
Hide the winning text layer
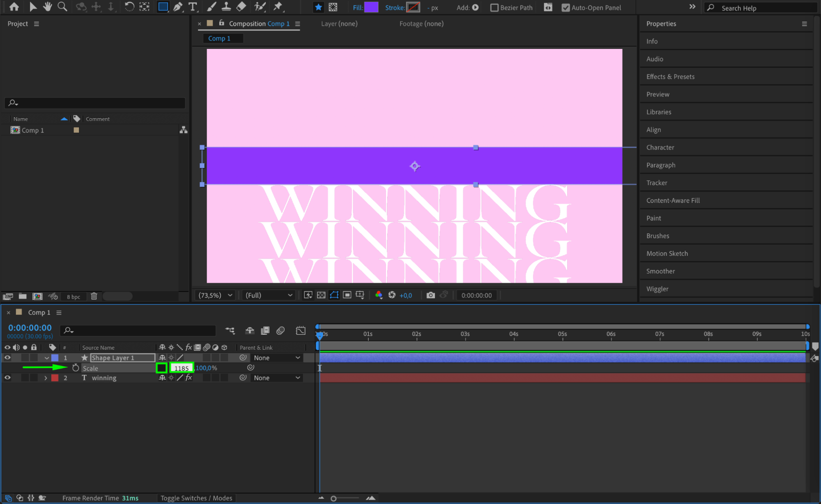coord(7,378)
